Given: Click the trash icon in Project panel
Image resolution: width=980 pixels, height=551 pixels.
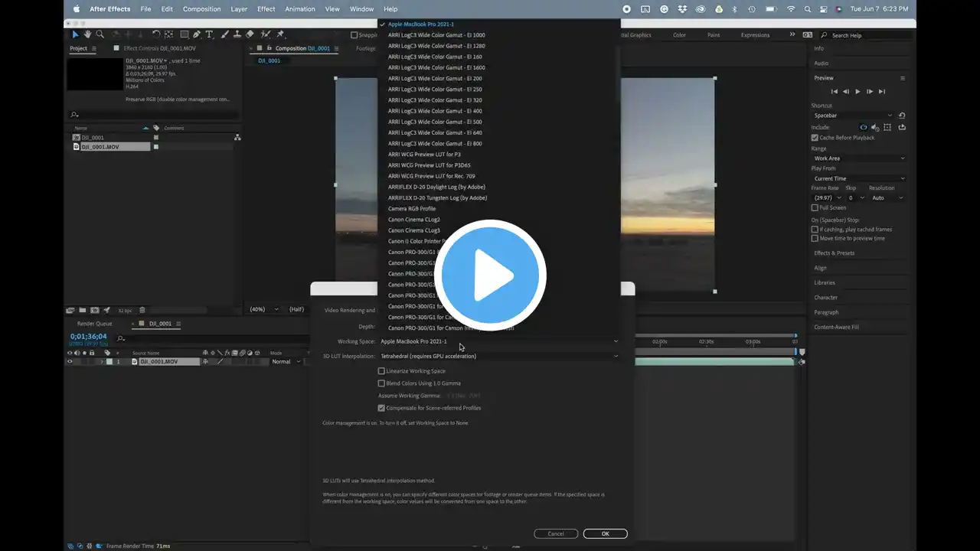Looking at the screenshot, I should pos(142,310).
